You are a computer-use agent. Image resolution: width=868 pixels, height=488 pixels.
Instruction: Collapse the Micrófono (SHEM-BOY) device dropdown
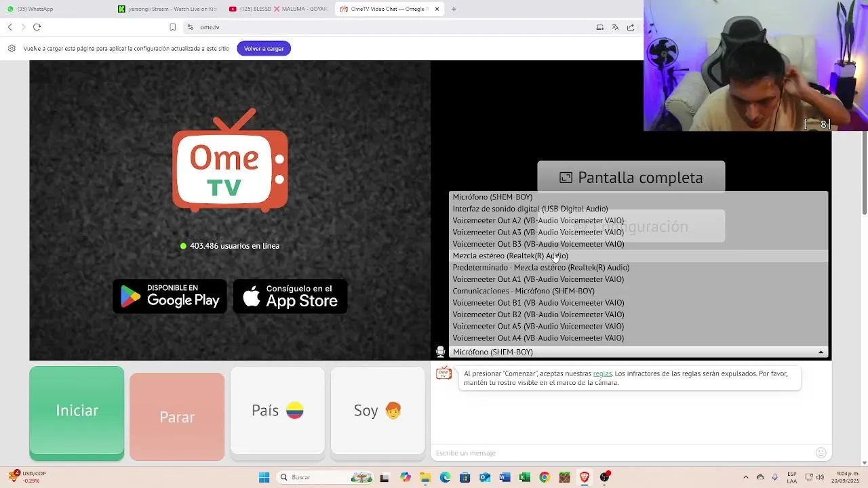coord(639,352)
